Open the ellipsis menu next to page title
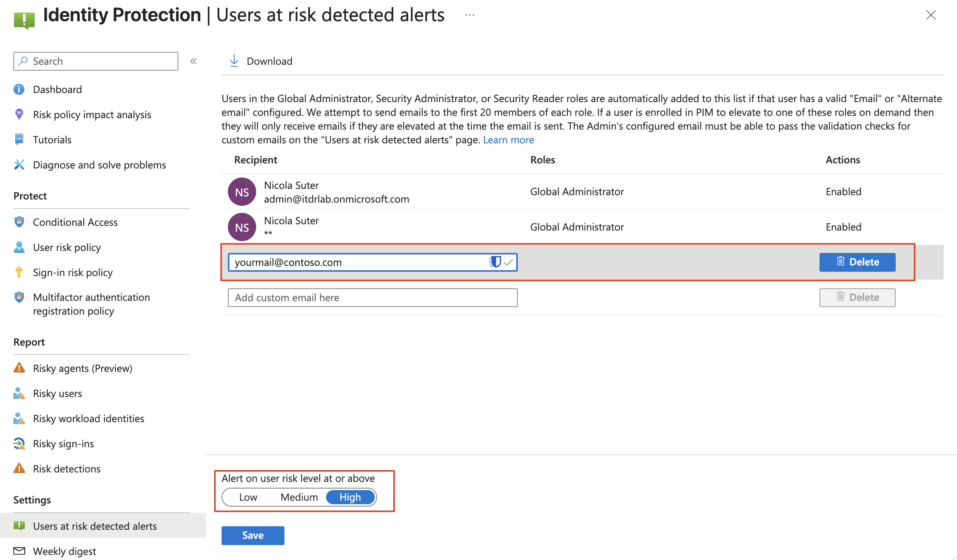The image size is (957, 560). [x=469, y=15]
